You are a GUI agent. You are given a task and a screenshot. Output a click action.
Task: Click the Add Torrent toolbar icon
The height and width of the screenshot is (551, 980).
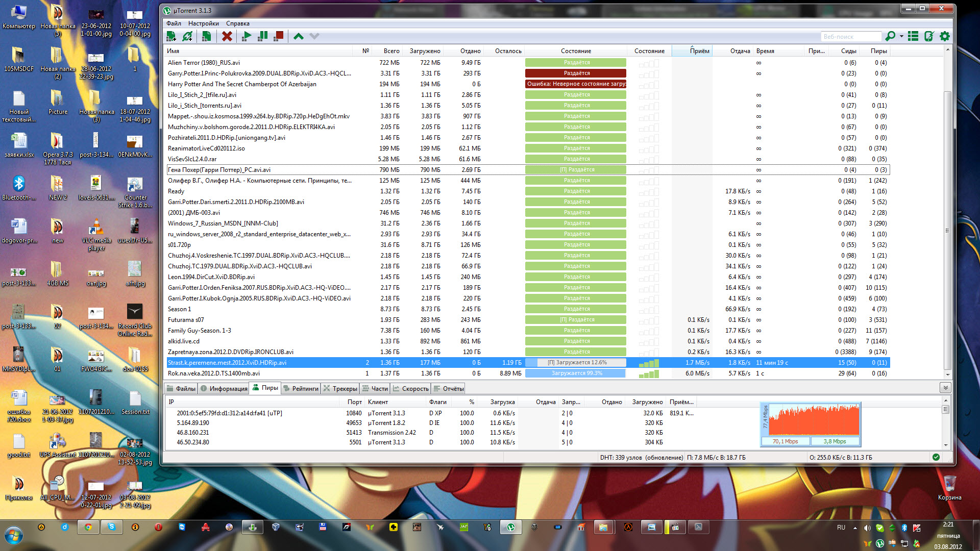coord(171,36)
